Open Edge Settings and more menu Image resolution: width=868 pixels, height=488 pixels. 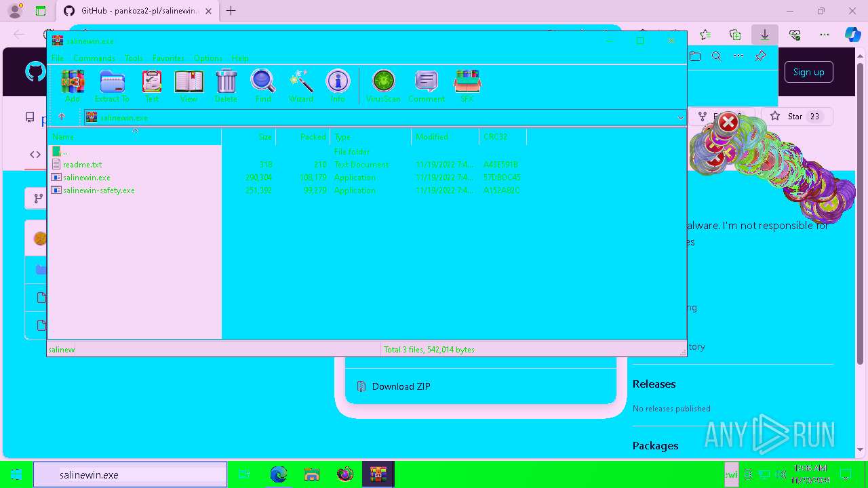(x=825, y=35)
